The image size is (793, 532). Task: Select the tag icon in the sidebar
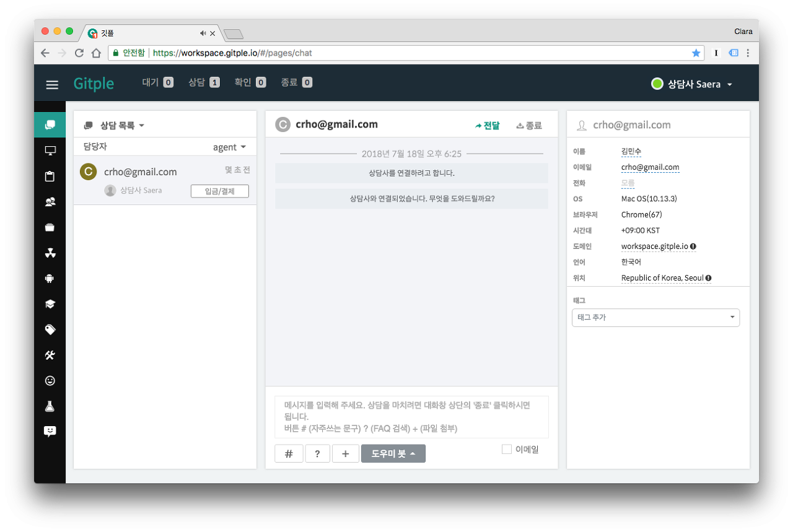[50, 329]
